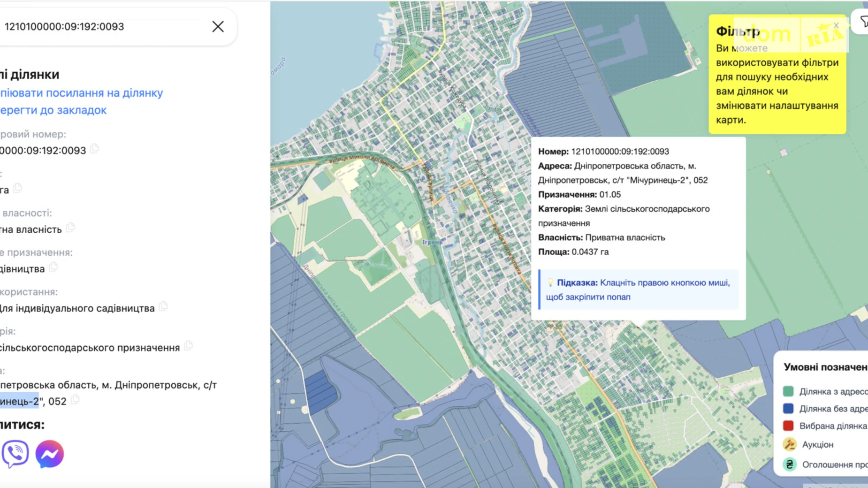
Task: Click the Аукціон gavel legend icon
Action: click(789, 444)
